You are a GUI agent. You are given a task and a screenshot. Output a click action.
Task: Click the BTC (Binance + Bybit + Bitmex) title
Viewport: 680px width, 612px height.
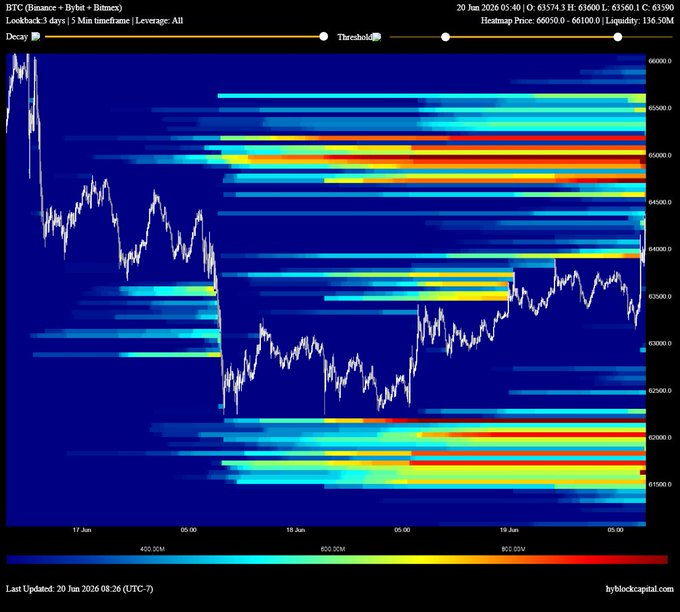point(64,7)
